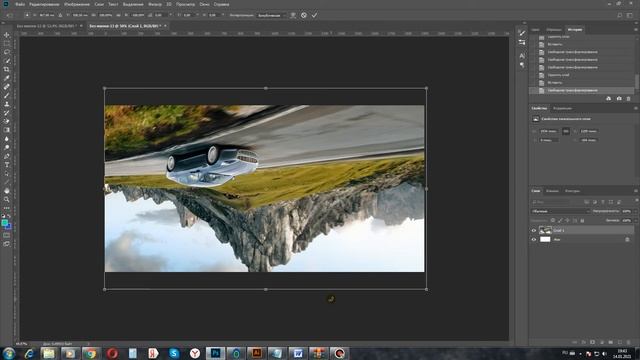Viewport: 640px width, 360px height.
Task: Toggle lock position for layer
Action: pos(568,220)
